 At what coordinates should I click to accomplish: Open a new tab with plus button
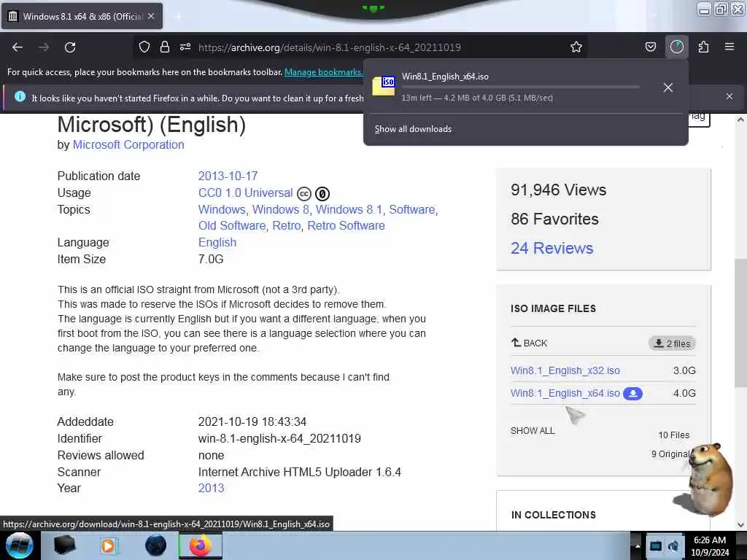point(178,16)
